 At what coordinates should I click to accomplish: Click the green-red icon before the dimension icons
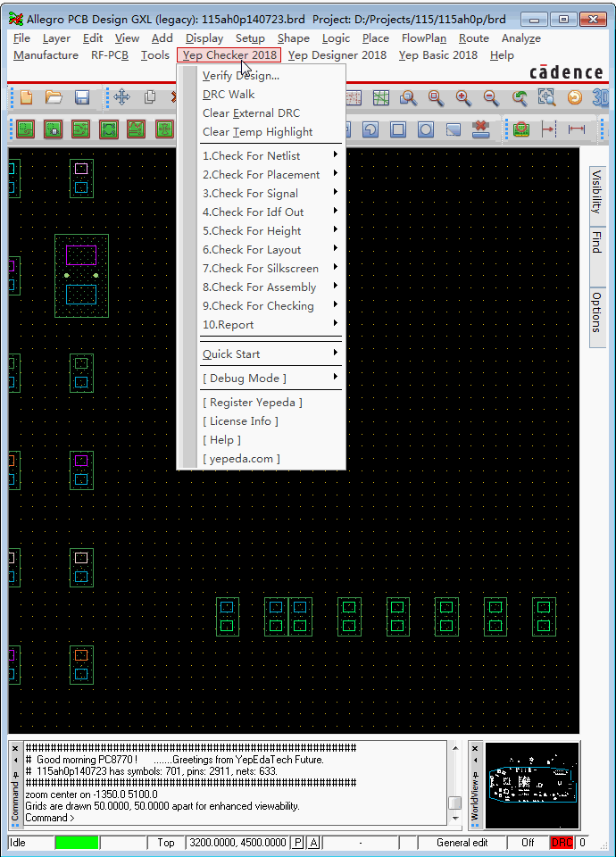coord(520,129)
